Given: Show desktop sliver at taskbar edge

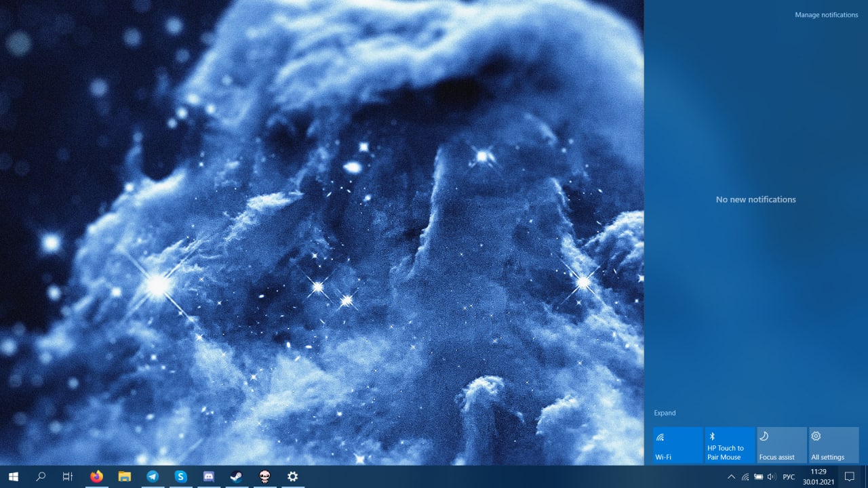Looking at the screenshot, I should click(x=866, y=477).
